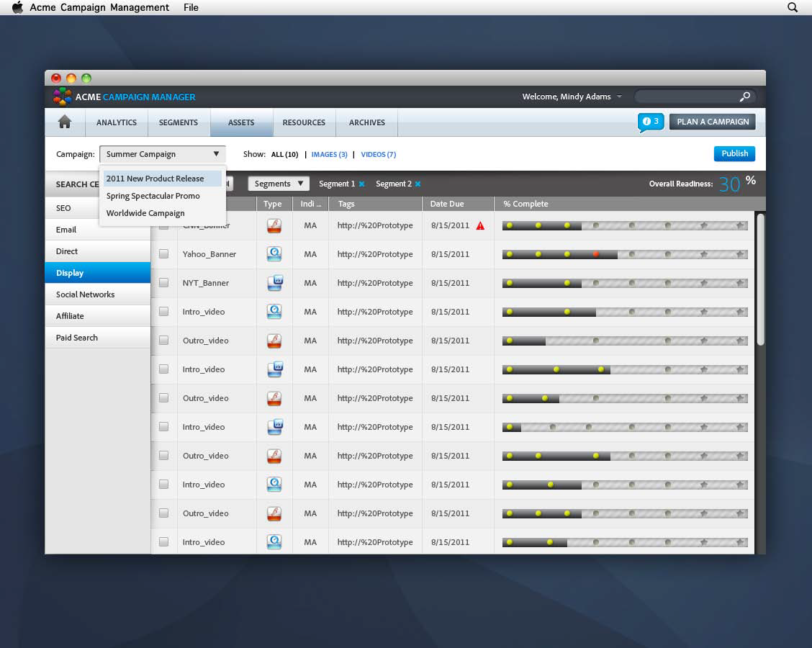The width and height of the screenshot is (812, 648).
Task: Sort by the Type column header
Action: pyautogui.click(x=274, y=204)
